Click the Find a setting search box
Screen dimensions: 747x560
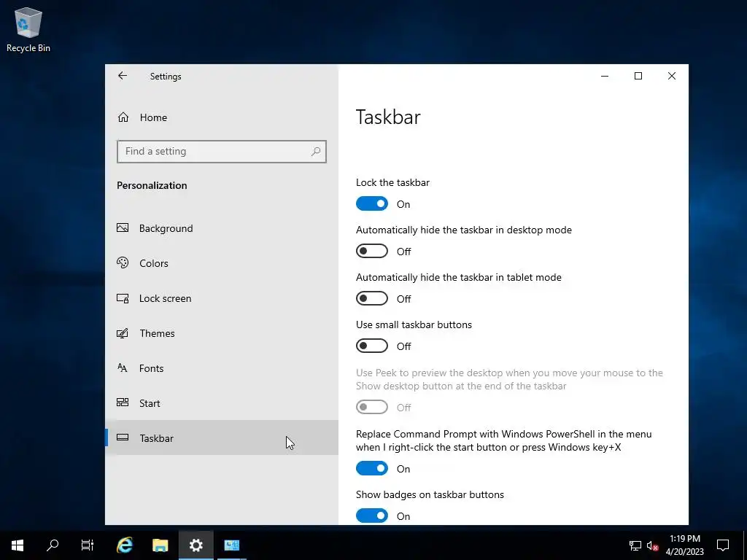coord(222,152)
